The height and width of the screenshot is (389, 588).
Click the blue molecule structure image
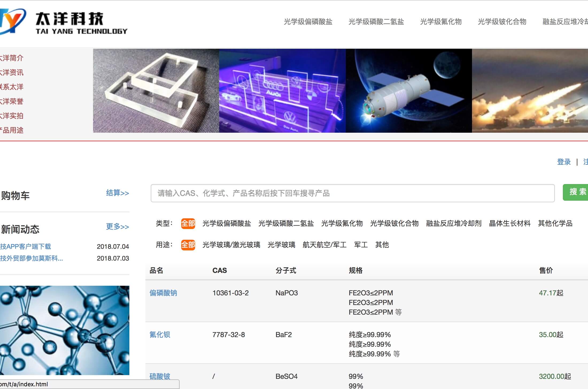point(64,330)
